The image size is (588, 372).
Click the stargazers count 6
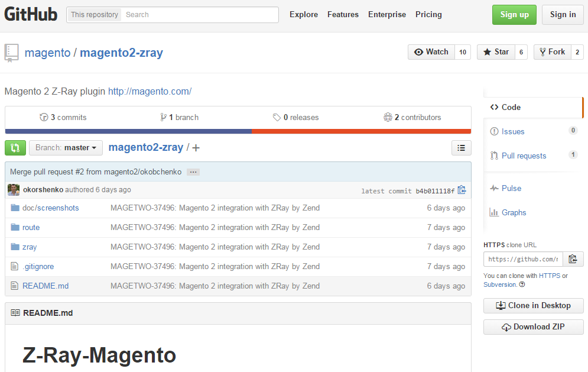521,52
